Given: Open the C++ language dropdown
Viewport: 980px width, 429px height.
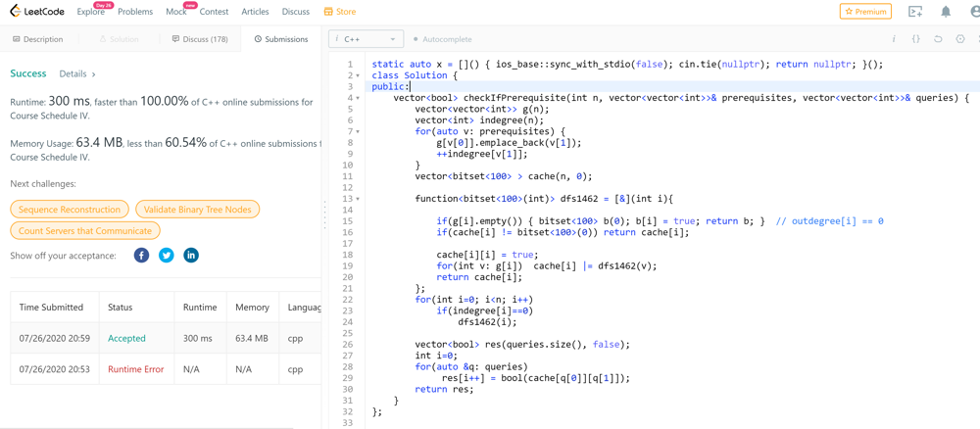Looking at the screenshot, I should tap(367, 39).
